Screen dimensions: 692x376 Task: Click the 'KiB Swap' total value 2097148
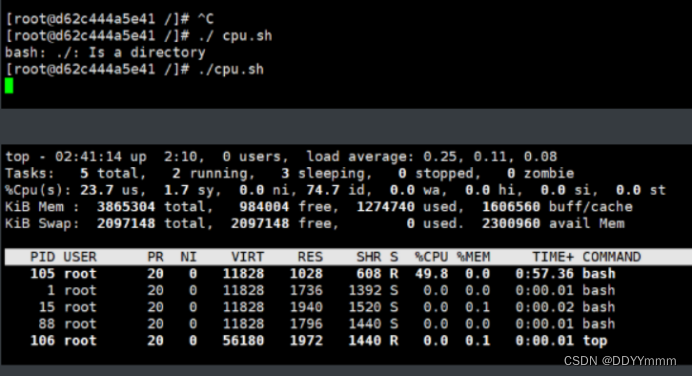point(126,224)
